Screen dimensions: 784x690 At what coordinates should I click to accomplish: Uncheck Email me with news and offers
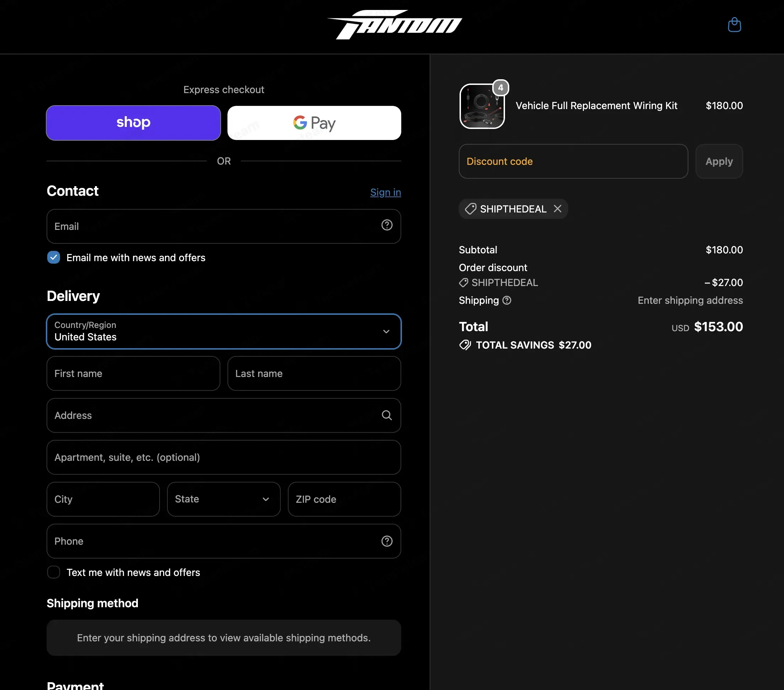point(54,257)
